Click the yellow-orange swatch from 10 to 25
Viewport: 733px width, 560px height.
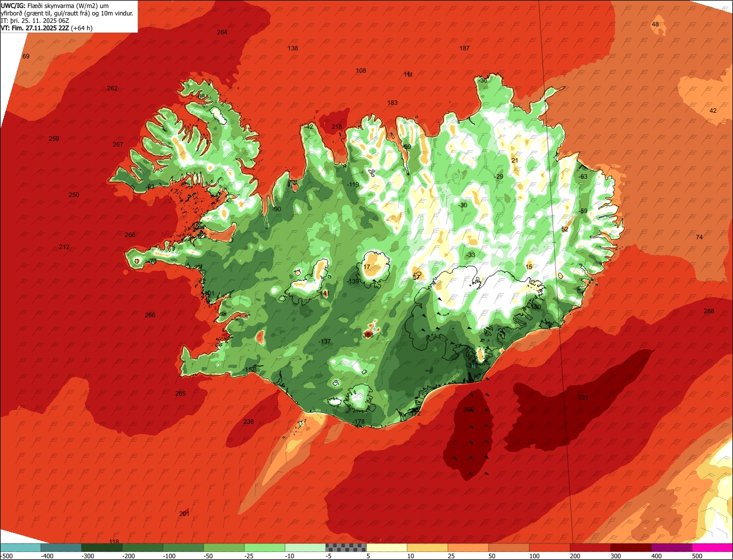pyautogui.click(x=427, y=547)
